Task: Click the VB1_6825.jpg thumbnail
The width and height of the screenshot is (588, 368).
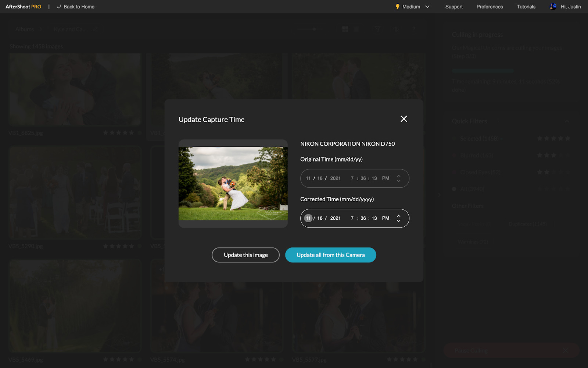Action: (75, 89)
